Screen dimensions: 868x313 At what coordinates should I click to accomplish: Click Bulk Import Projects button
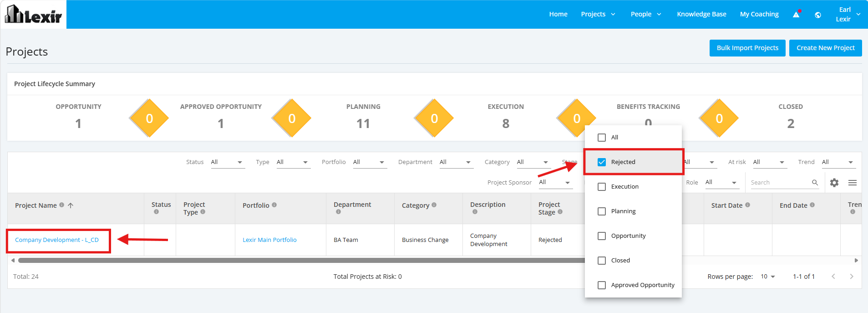click(747, 48)
